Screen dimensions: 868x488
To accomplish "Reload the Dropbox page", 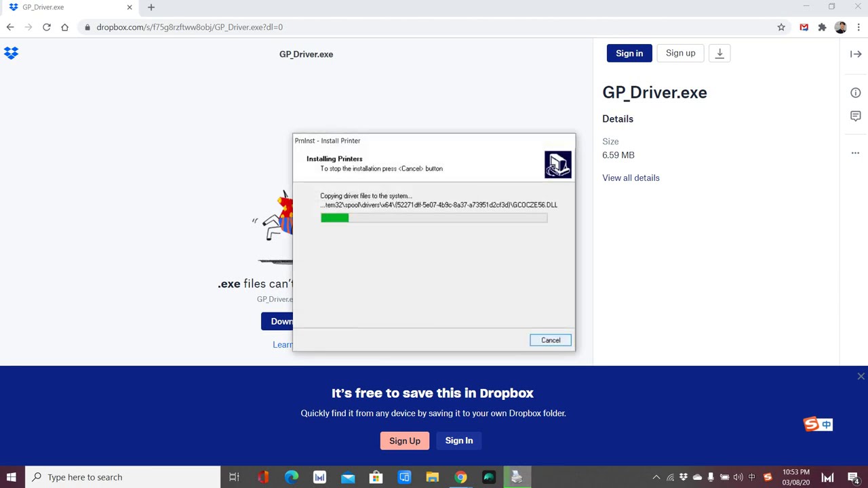I will point(46,27).
